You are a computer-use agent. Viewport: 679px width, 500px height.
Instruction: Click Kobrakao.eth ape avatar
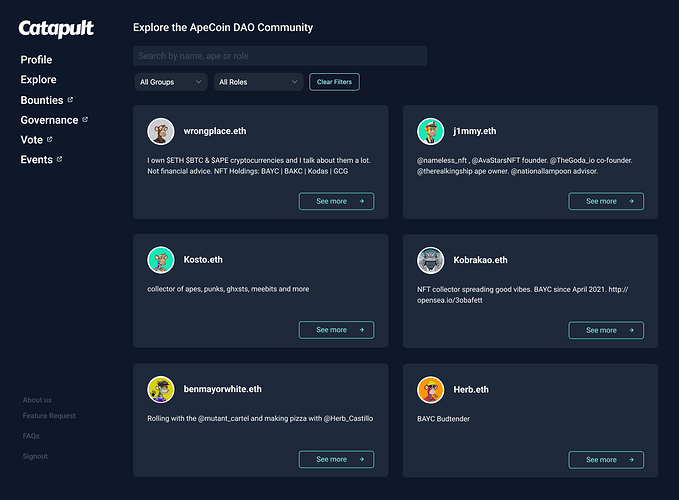point(430,260)
